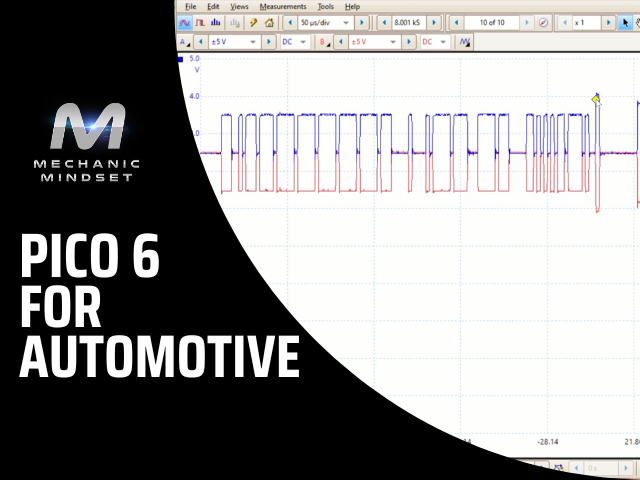This screenshot has width=640, height=480.
Task: Switch to Persistence mode icon
Action: tap(200, 22)
